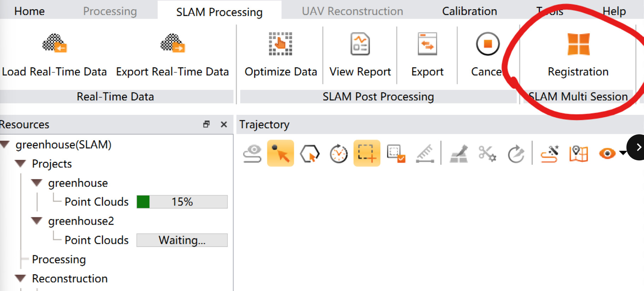Collapse the Projects tree node
644x291 pixels.
[21, 164]
